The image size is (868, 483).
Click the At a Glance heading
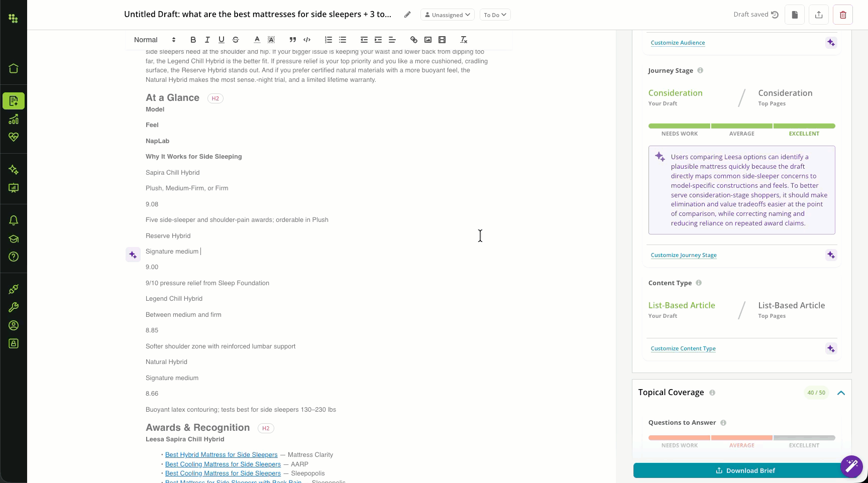tap(172, 98)
